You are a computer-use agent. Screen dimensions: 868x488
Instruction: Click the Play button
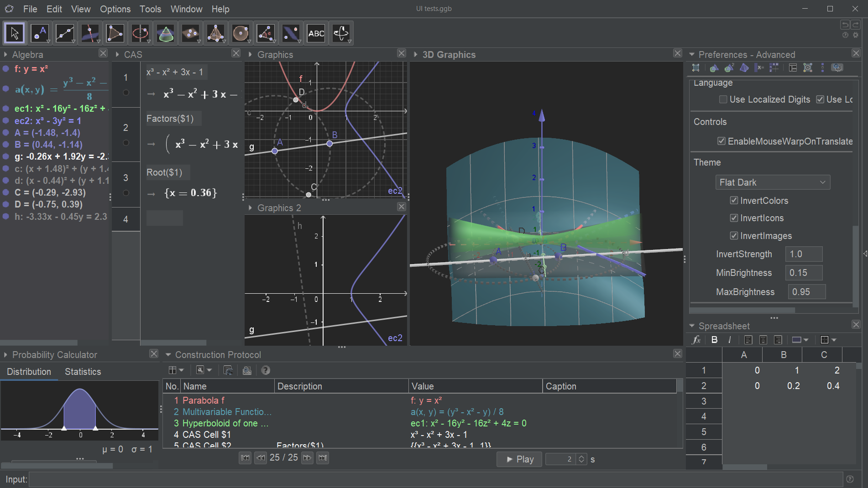(x=519, y=459)
